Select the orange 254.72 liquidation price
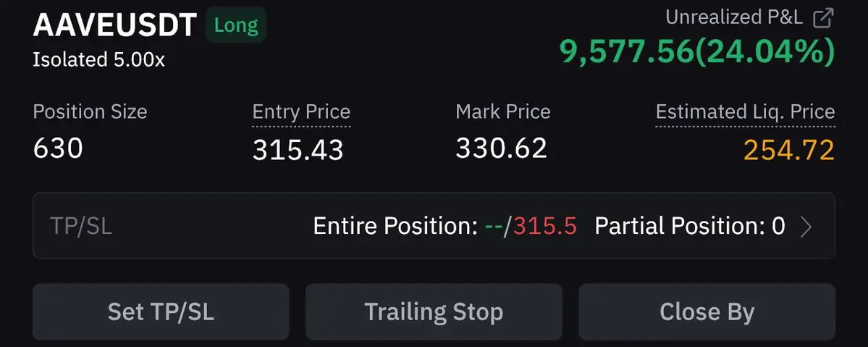This screenshot has height=347, width=868. pos(789,150)
